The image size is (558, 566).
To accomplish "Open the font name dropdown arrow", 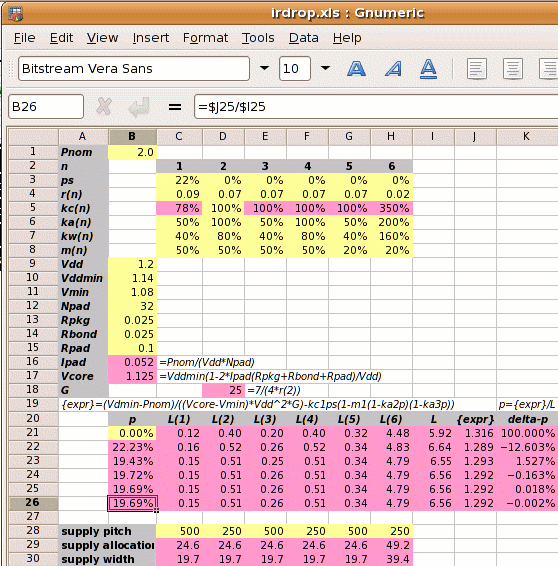I will pyautogui.click(x=264, y=68).
